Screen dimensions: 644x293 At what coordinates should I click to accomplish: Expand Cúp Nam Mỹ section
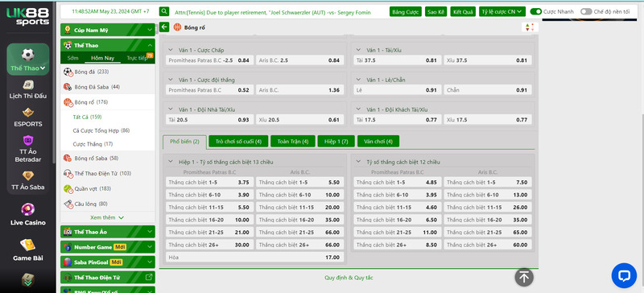pyautogui.click(x=150, y=30)
